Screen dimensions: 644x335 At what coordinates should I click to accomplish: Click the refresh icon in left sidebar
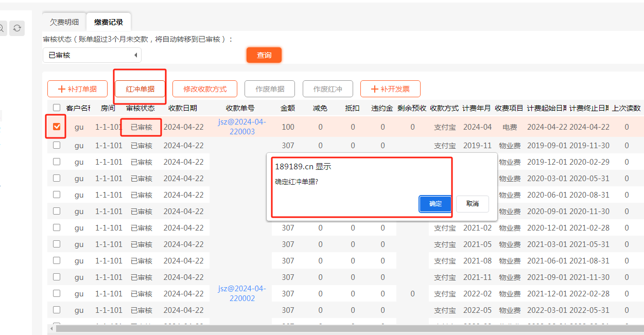coord(17,28)
